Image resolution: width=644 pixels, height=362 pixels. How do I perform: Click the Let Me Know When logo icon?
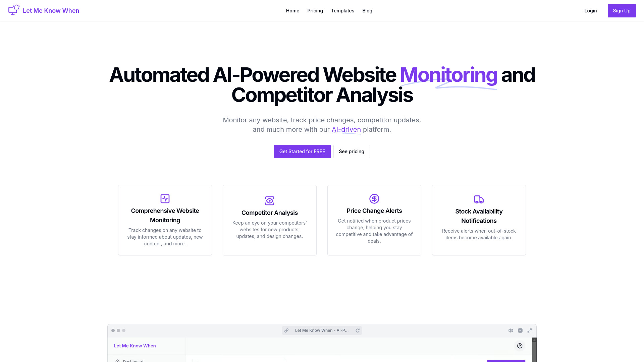(x=14, y=10)
